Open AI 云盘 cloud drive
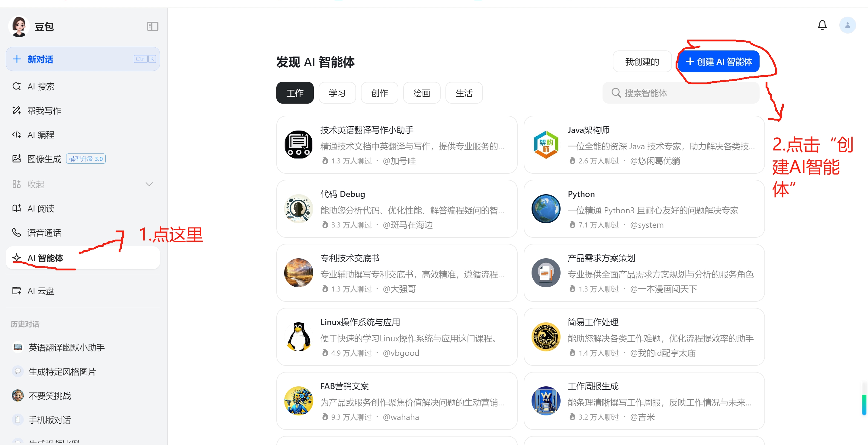868x445 pixels. click(40, 291)
